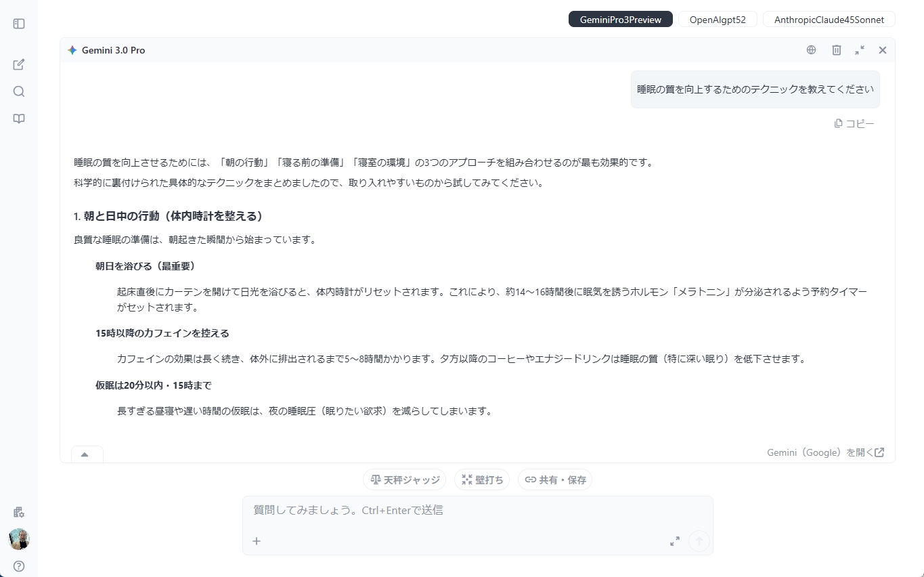Toggle the sidebar panel icon at top left
Image resolution: width=924 pixels, height=577 pixels.
pyautogui.click(x=18, y=23)
